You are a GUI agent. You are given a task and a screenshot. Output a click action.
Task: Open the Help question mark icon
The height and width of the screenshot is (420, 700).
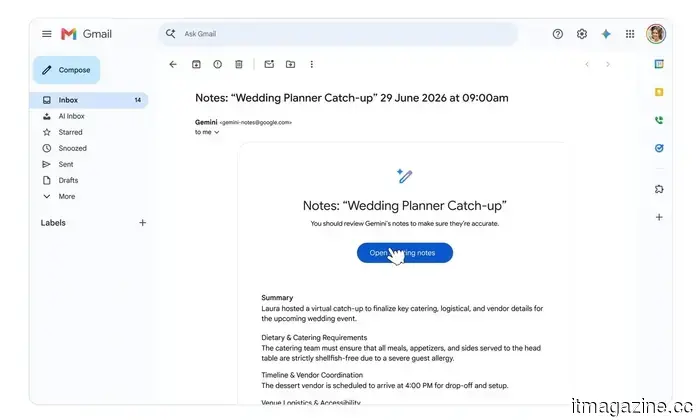[558, 34]
